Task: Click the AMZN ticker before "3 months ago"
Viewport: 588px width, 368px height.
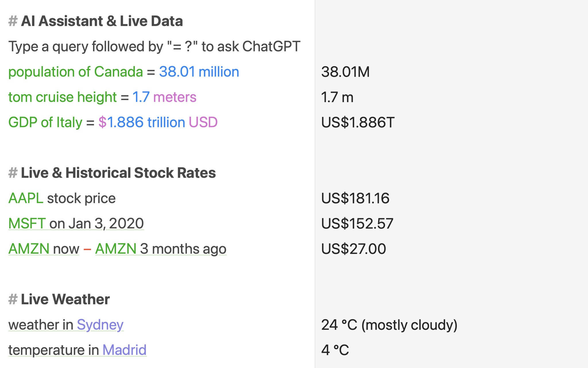Action: 115,249
